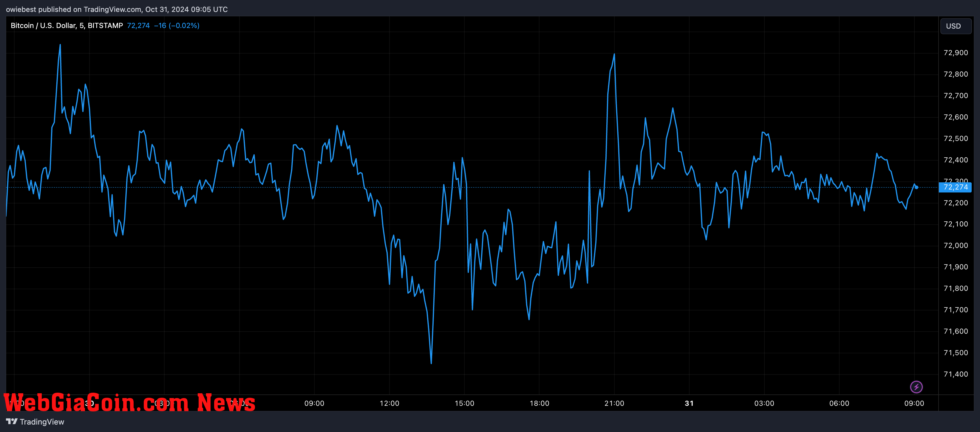
Task: Click the published by owiebest caption
Action: [x=117, y=9]
